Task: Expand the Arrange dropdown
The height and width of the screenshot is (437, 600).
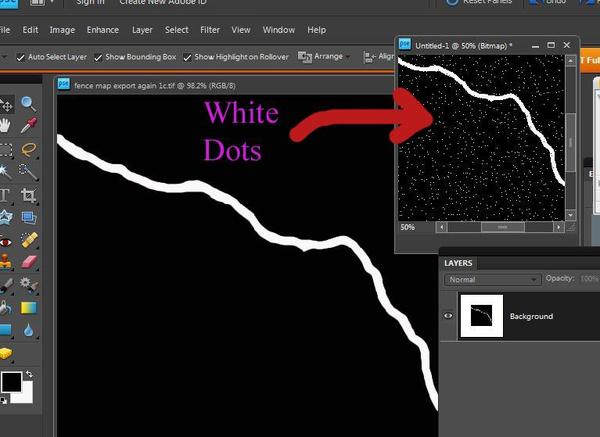Action: (x=324, y=57)
